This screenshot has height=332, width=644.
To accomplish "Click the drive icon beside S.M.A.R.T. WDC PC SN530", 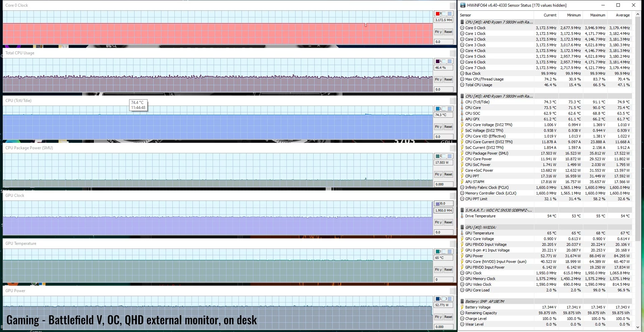I will point(462,210).
